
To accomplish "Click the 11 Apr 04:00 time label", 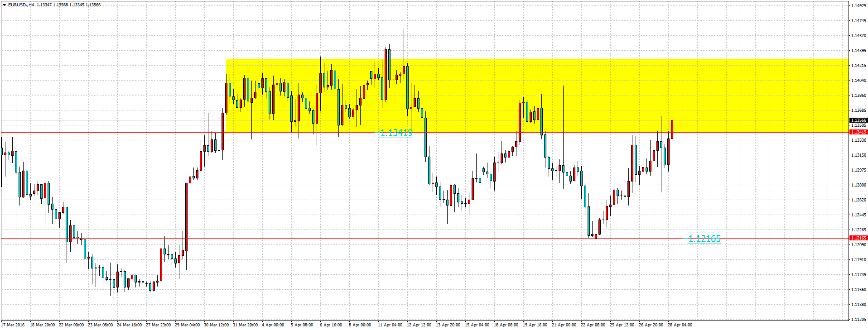I will point(390,325).
